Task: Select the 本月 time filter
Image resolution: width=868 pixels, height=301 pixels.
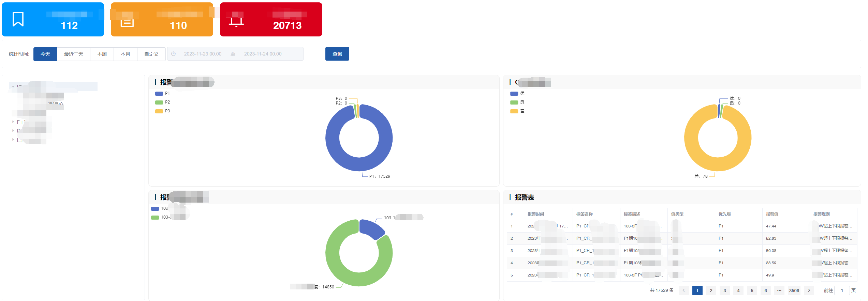Action: click(126, 54)
